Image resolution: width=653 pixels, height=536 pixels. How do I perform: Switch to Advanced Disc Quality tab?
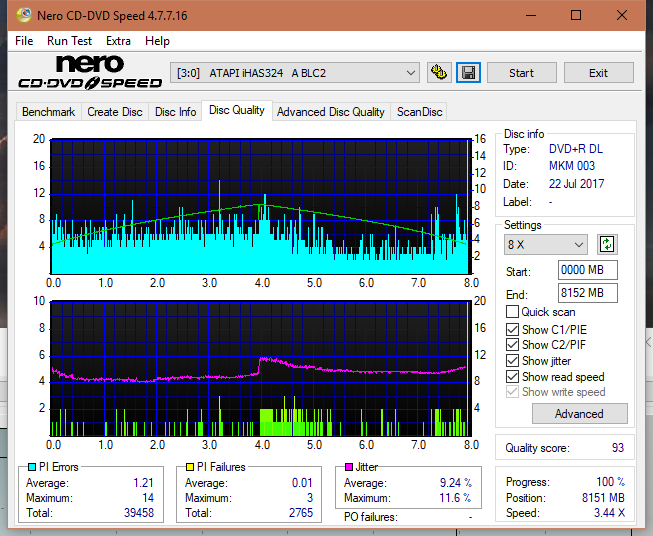(331, 112)
